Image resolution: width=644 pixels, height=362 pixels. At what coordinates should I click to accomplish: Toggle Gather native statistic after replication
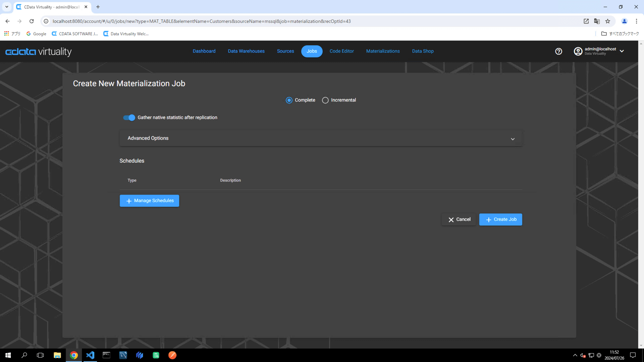pos(129,118)
